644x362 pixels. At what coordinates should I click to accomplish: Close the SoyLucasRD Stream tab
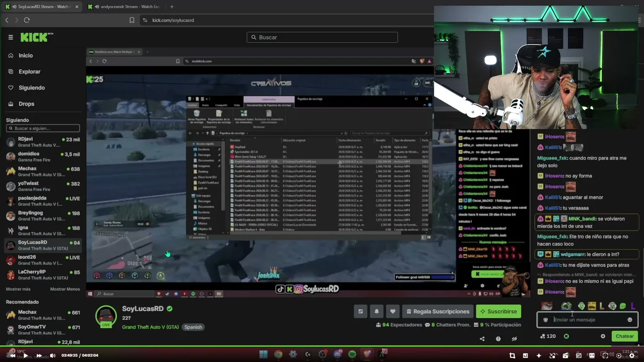76,7
